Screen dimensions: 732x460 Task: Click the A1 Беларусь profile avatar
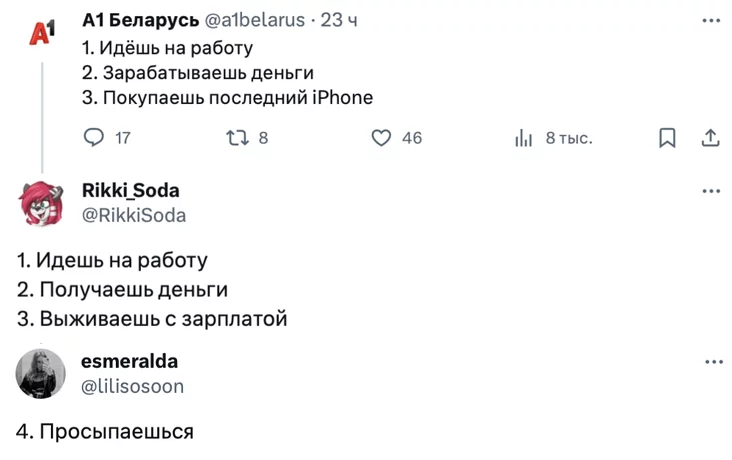tap(41, 31)
